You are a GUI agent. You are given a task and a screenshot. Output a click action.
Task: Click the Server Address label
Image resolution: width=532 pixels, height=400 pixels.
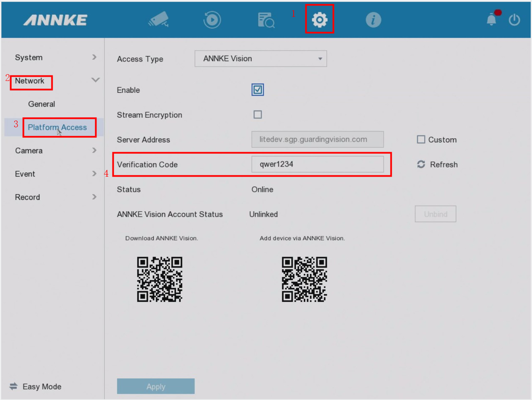(144, 140)
